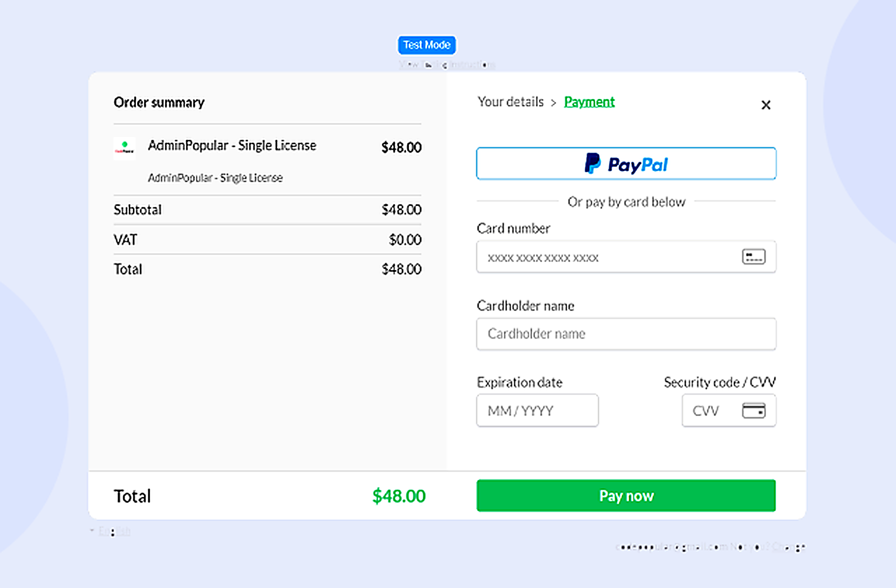Select the AdminPopular Single License line item
896x588 pixels.
point(232,146)
